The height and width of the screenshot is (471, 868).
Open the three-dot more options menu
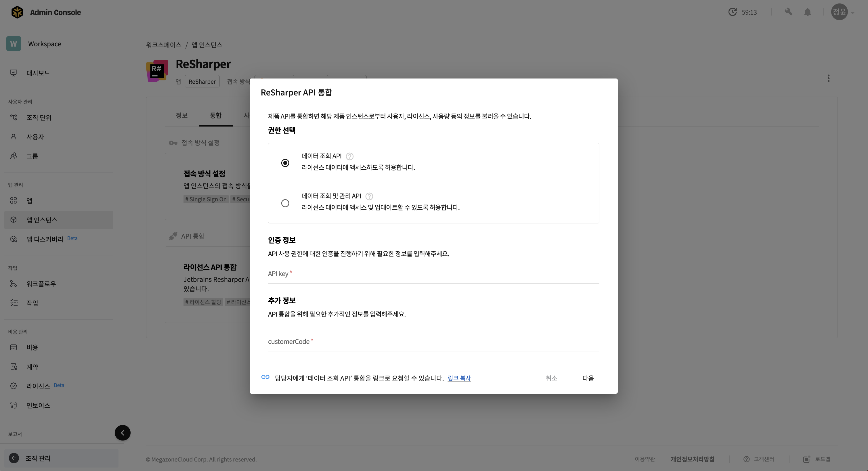click(829, 78)
